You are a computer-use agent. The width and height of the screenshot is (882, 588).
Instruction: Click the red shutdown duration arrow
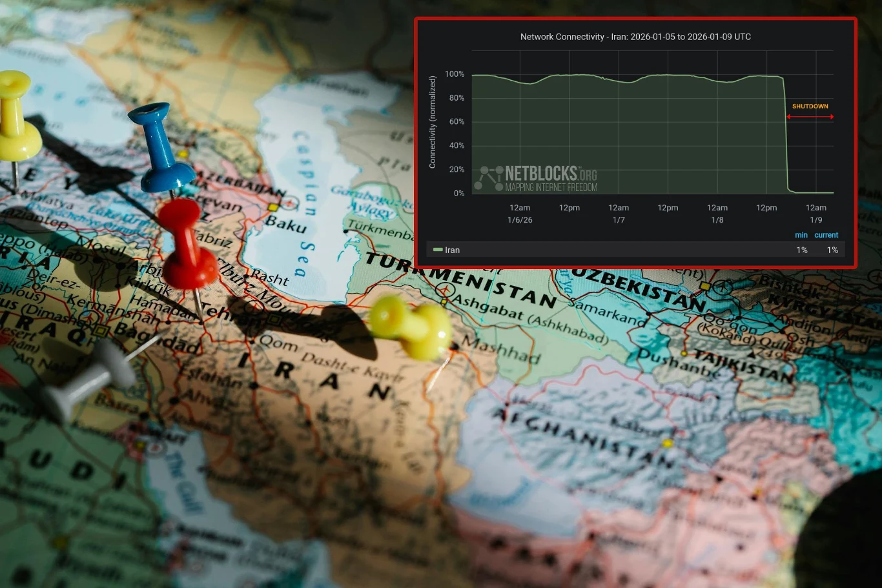click(810, 117)
